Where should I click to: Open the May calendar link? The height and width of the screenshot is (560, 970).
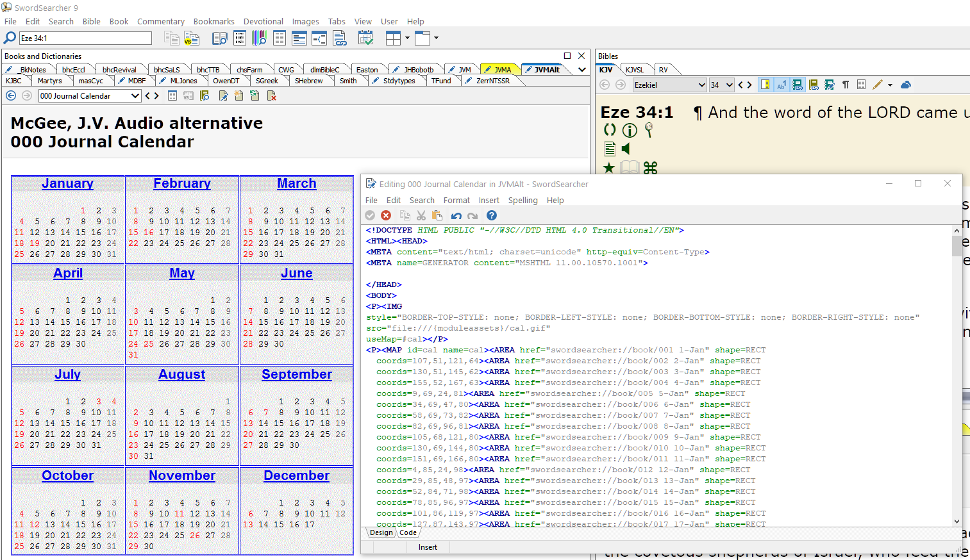coord(182,273)
